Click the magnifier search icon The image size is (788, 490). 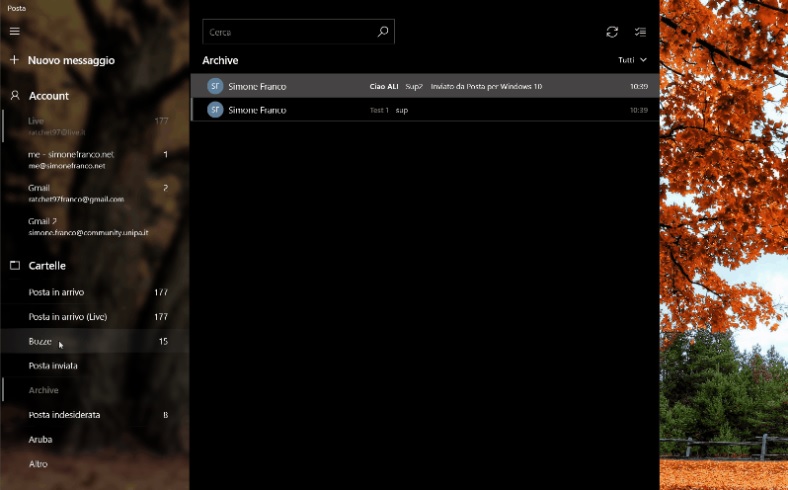pos(382,32)
